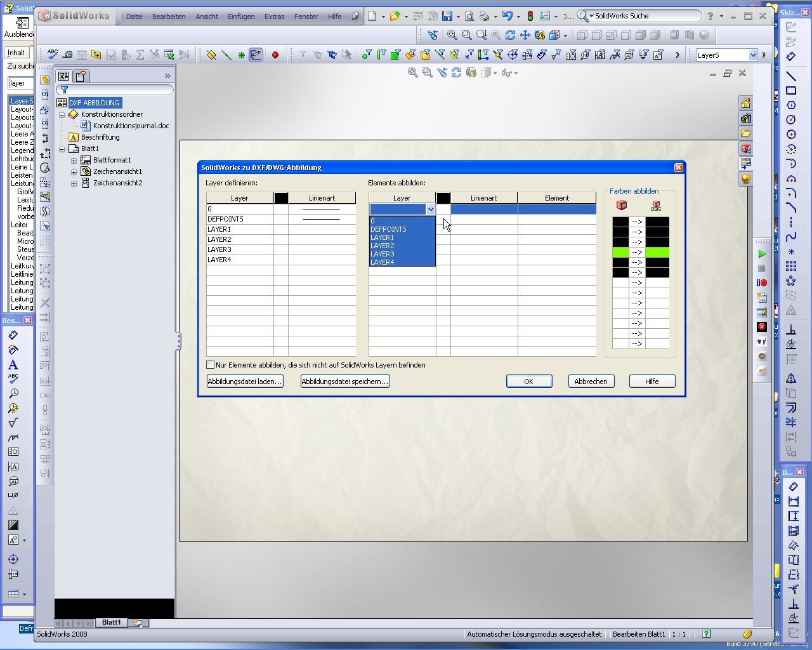Image resolution: width=812 pixels, height=650 pixels.
Task: Click the Rebuild traffic light icon
Action: tap(530, 17)
